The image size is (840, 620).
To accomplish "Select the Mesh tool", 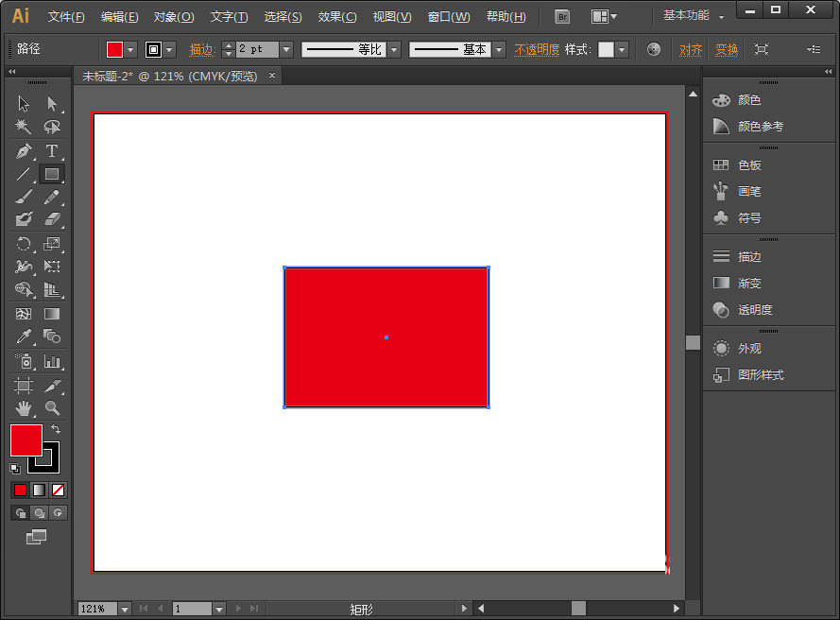I will pos(23,314).
